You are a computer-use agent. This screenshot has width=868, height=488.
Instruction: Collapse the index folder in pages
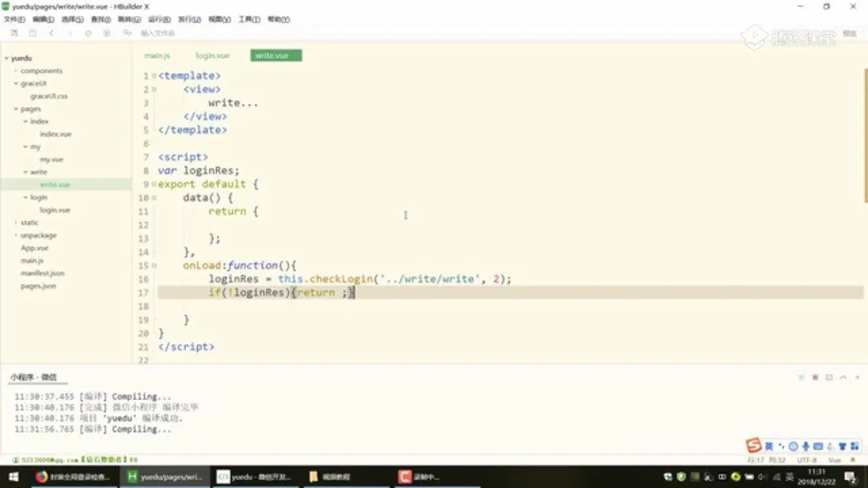coord(25,121)
